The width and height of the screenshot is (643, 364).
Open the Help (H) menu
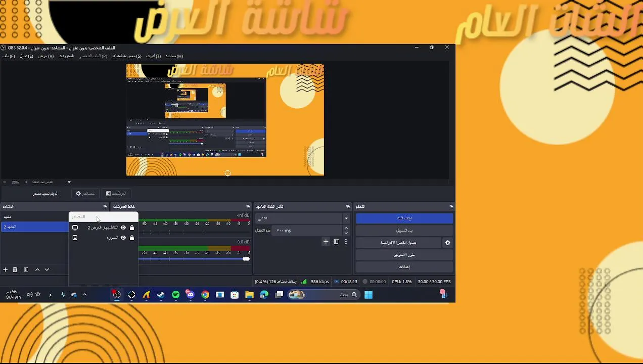click(174, 56)
